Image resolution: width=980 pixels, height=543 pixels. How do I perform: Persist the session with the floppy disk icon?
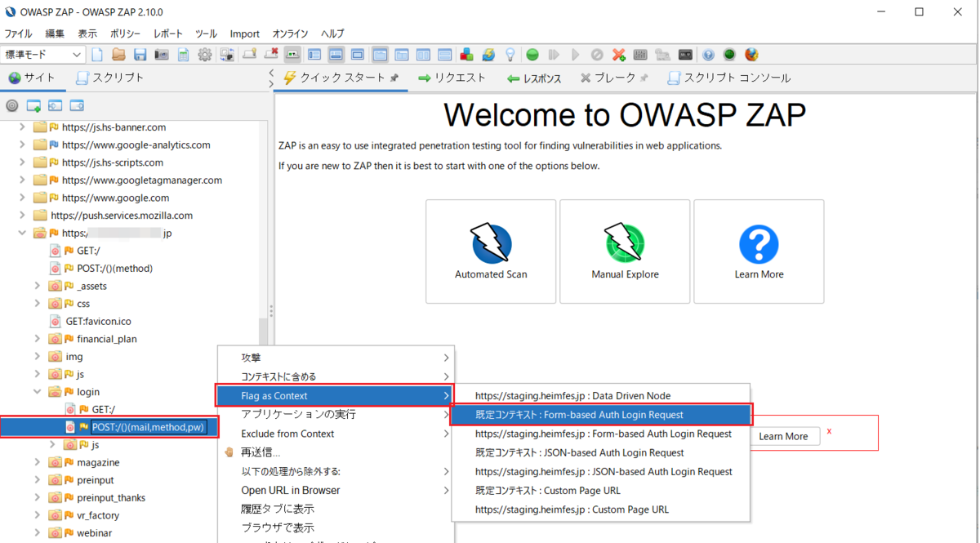(x=140, y=55)
